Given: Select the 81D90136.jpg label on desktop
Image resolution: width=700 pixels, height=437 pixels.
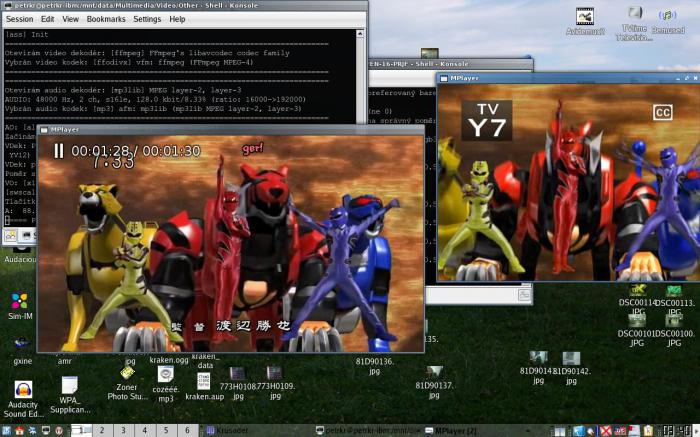Looking at the screenshot, I should pos(375,366).
